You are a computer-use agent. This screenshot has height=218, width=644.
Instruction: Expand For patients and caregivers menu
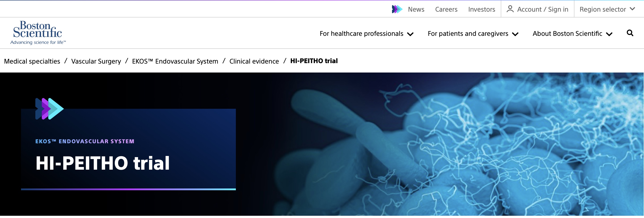[x=473, y=34]
